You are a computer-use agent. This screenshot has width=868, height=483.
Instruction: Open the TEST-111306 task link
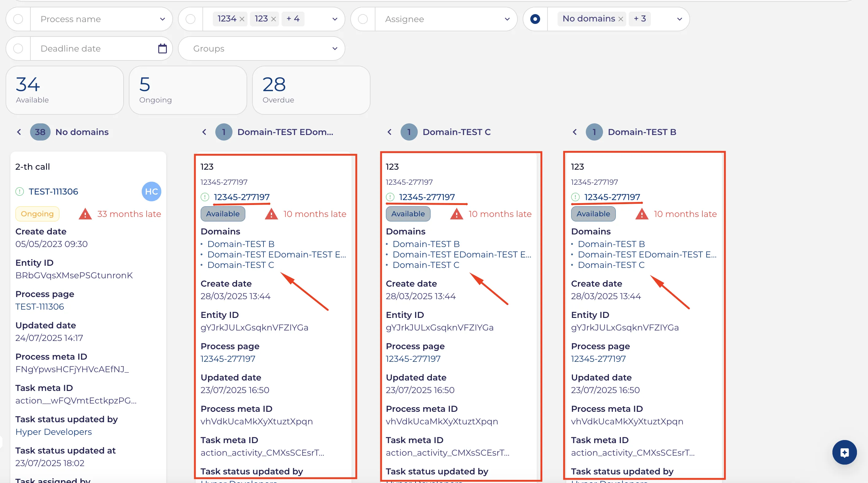[x=53, y=191]
